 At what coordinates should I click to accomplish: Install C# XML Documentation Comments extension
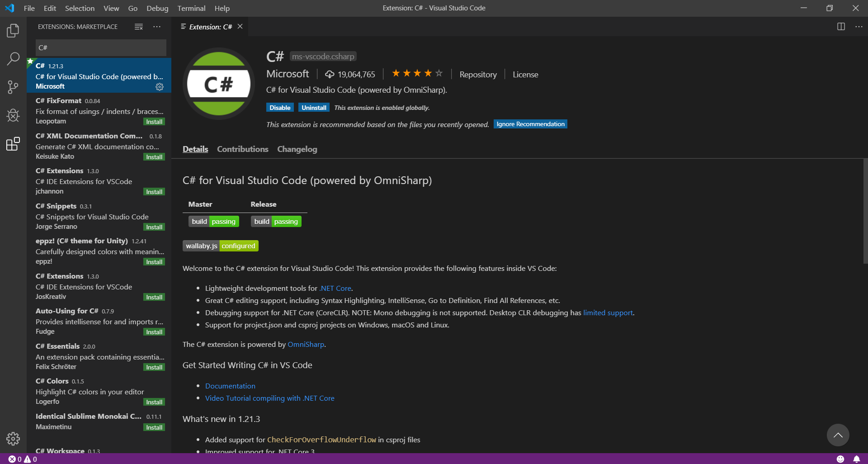pos(154,157)
